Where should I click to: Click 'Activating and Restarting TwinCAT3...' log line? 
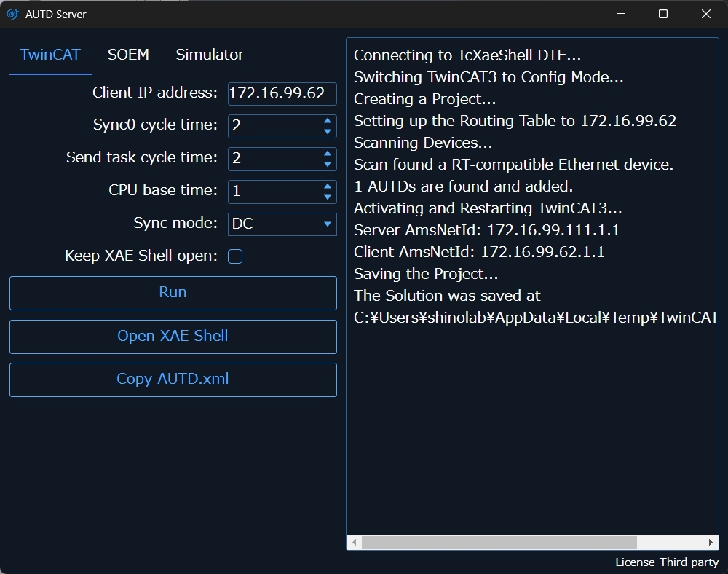488,208
